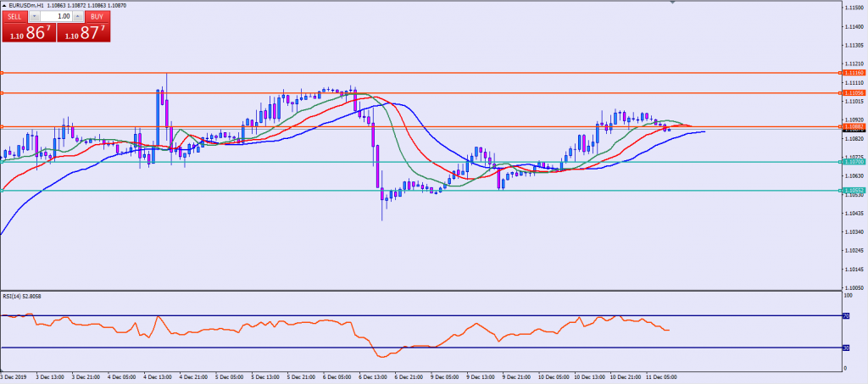Click the RSI(14) indicator title
The height and width of the screenshot is (384, 868).
click(22, 296)
